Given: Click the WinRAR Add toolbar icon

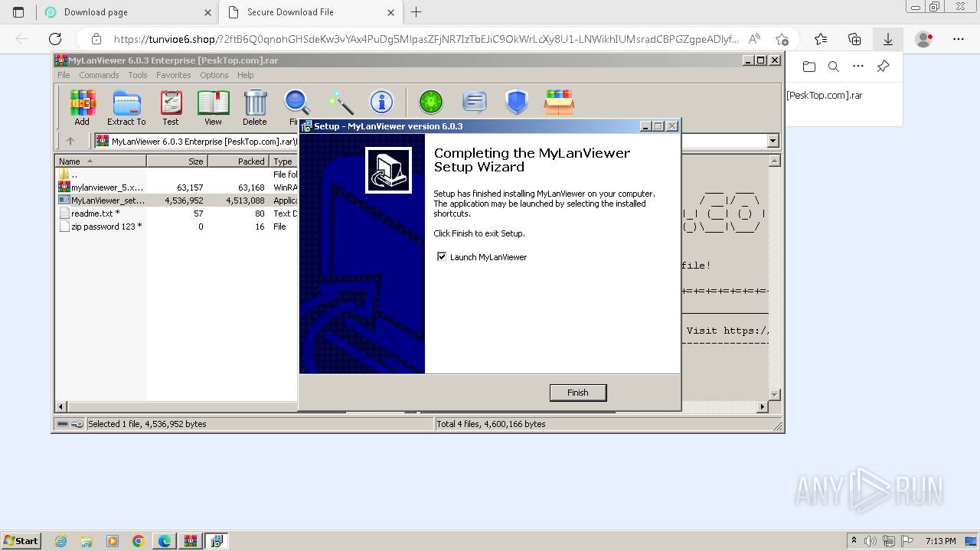Looking at the screenshot, I should pos(82,106).
